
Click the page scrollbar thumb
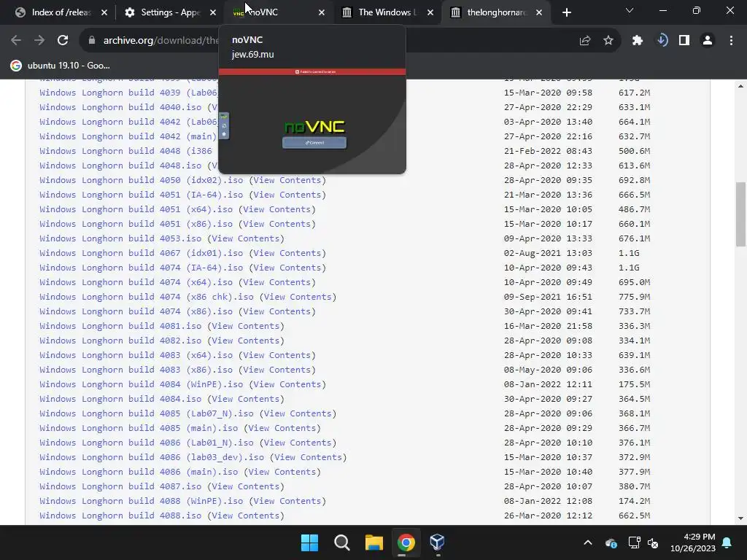tap(740, 214)
